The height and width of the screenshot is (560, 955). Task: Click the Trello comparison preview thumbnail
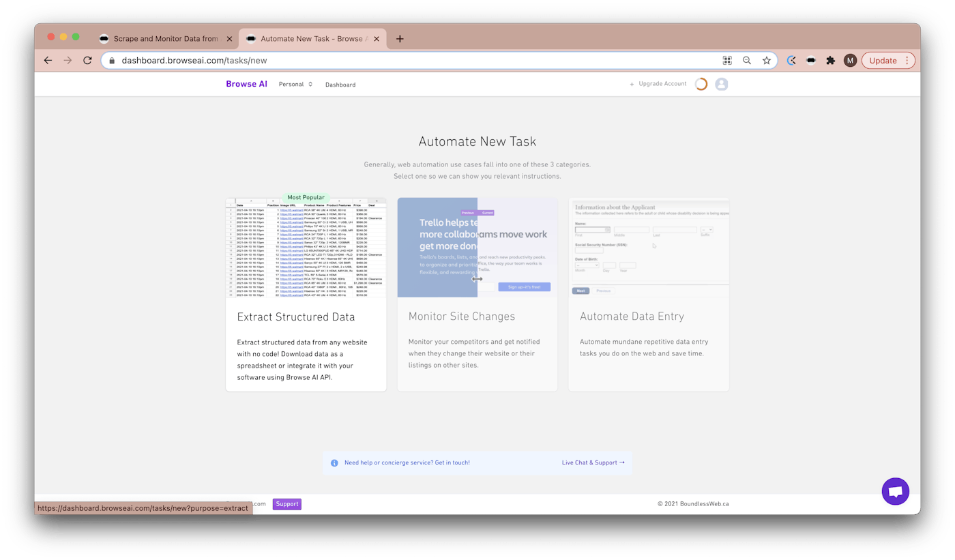click(477, 248)
